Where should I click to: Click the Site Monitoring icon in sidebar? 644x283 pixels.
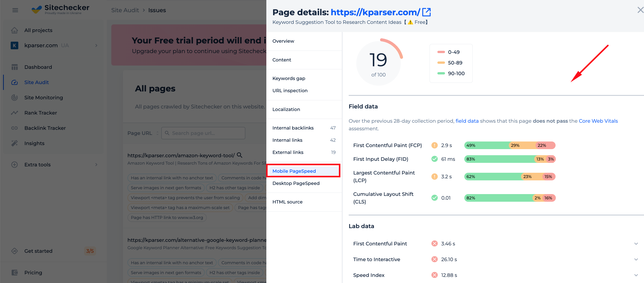pos(14,97)
